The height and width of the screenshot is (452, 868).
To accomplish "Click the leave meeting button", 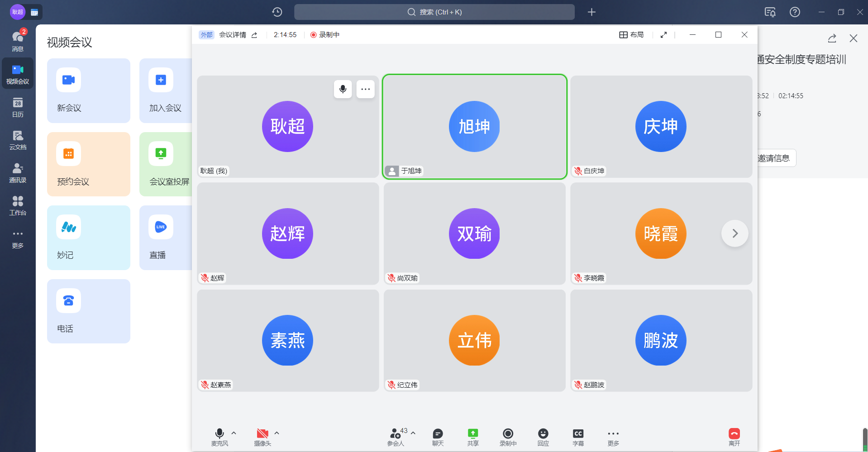I will 734,437.
